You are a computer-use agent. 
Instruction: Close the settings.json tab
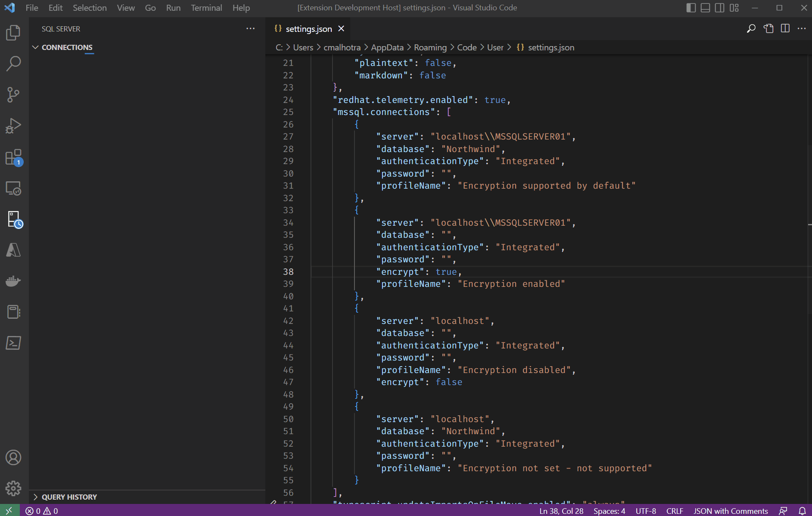(x=341, y=28)
